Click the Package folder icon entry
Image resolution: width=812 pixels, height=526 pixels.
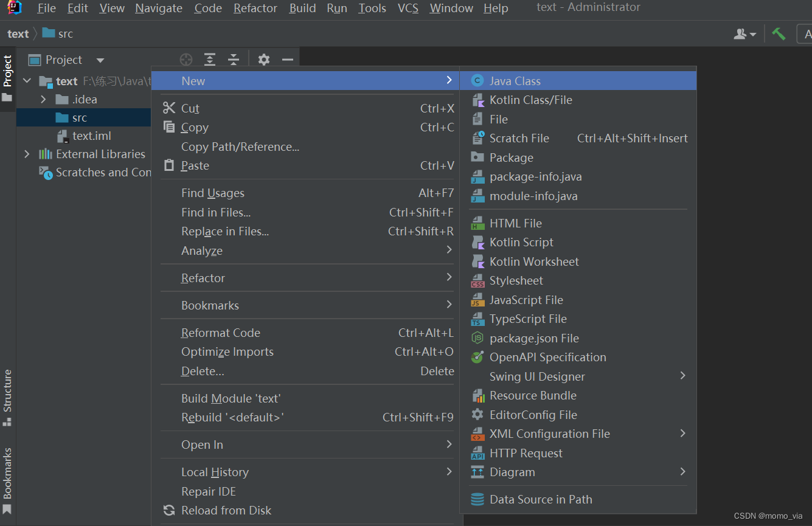click(x=478, y=157)
